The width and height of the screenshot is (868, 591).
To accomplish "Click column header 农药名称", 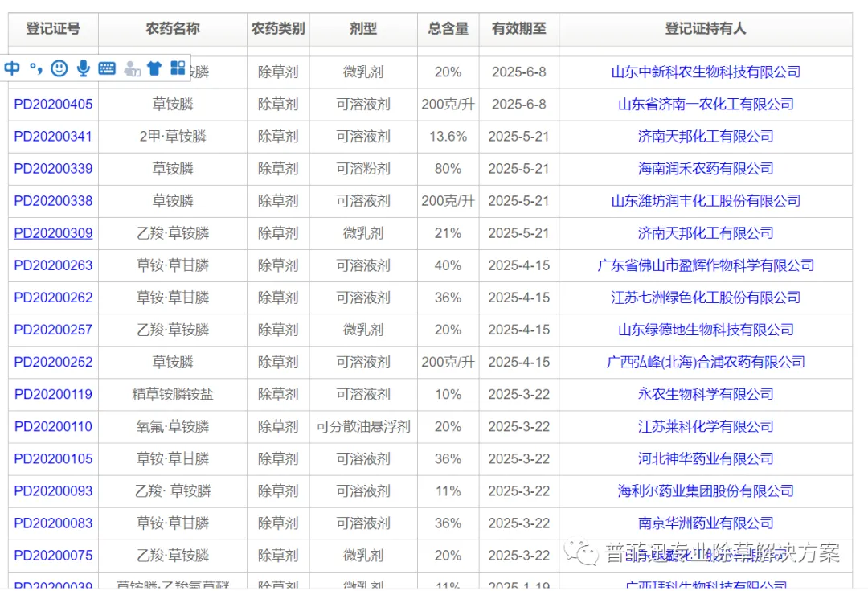I will tap(173, 29).
